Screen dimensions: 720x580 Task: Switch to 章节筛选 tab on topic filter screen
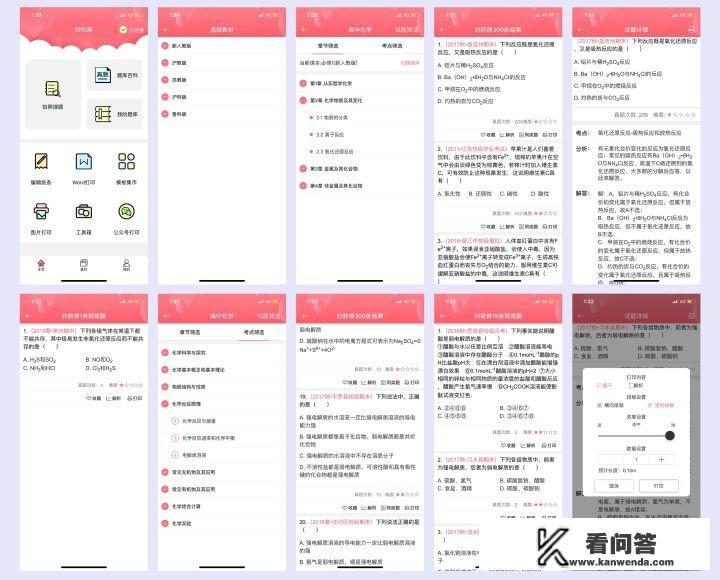click(x=190, y=332)
